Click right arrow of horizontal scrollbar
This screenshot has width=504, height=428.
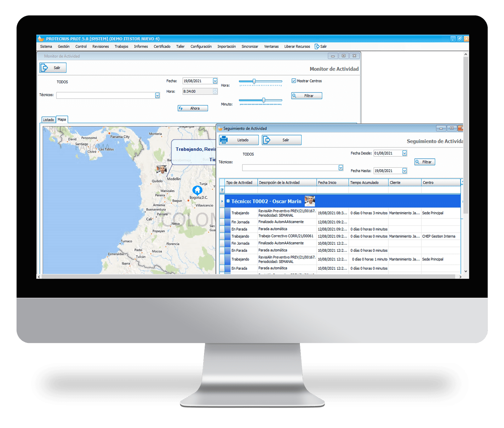click(460, 277)
